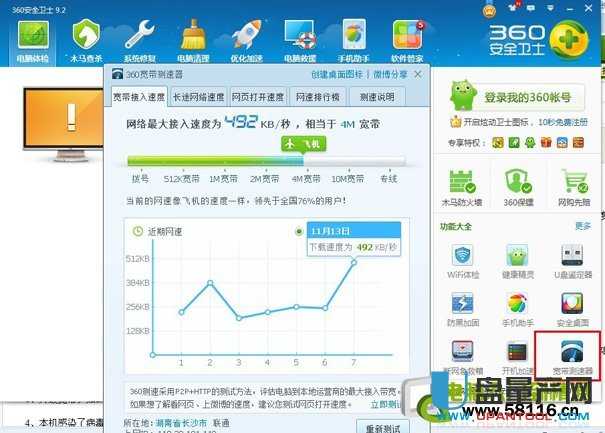Click location text 湖南省长沙市
Viewport: 605px width, 433px height.
(181, 423)
